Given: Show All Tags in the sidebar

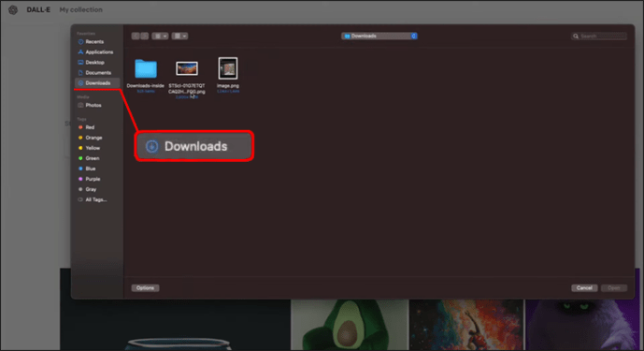Looking at the screenshot, I should click(93, 199).
